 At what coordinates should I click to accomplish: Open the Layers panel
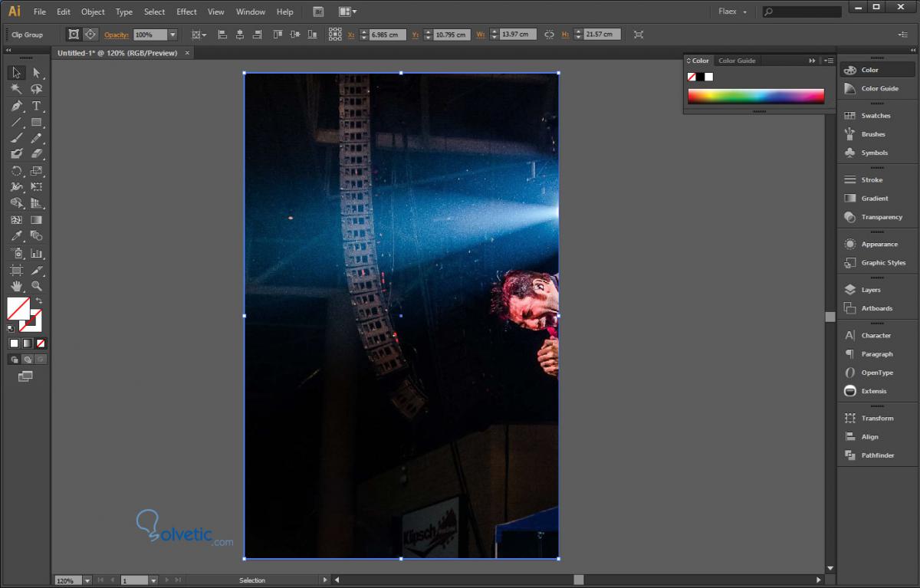870,290
